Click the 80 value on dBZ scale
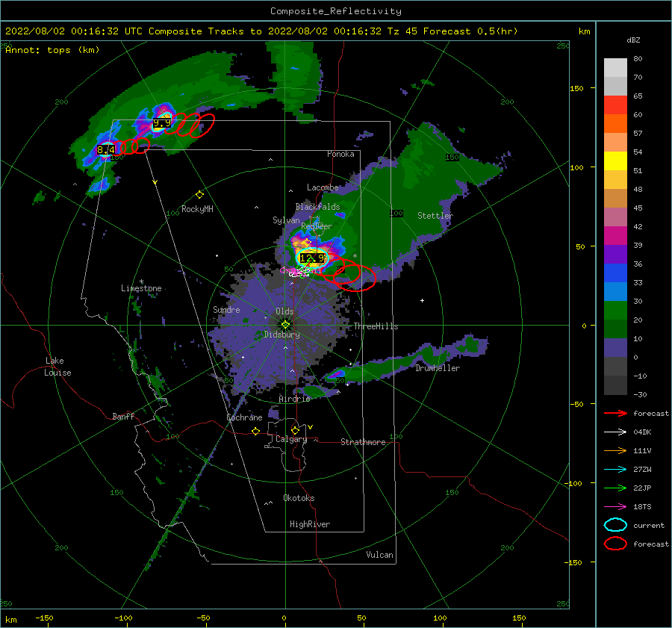The height and width of the screenshot is (628, 672). click(638, 58)
